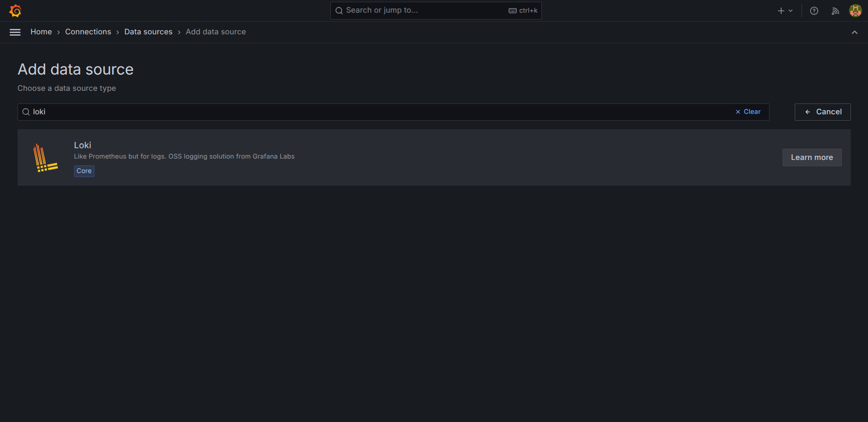Open the Data sources breadcrumb
This screenshot has height=422, width=868.
pos(148,32)
